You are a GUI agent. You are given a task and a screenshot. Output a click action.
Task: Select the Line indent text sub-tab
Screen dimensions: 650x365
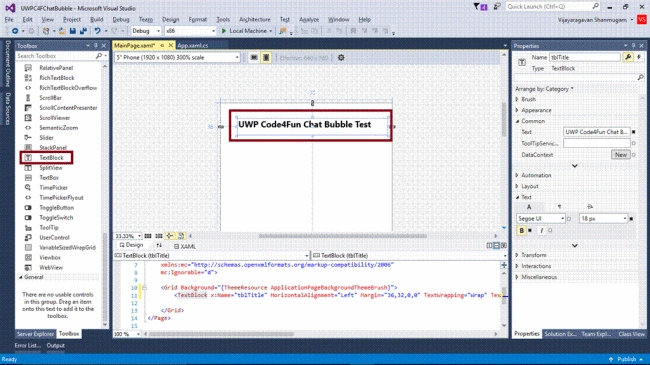click(590, 207)
